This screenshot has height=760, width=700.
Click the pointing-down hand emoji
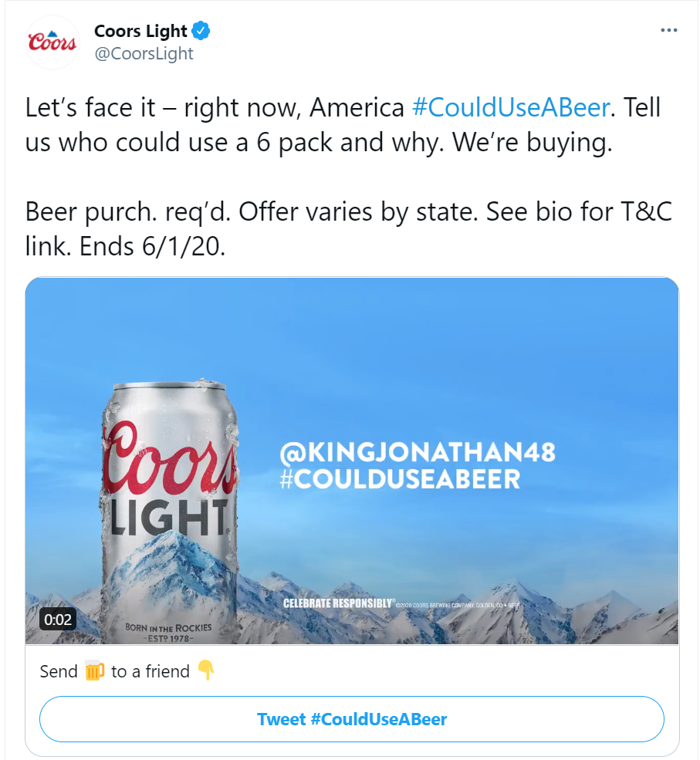[x=205, y=670]
